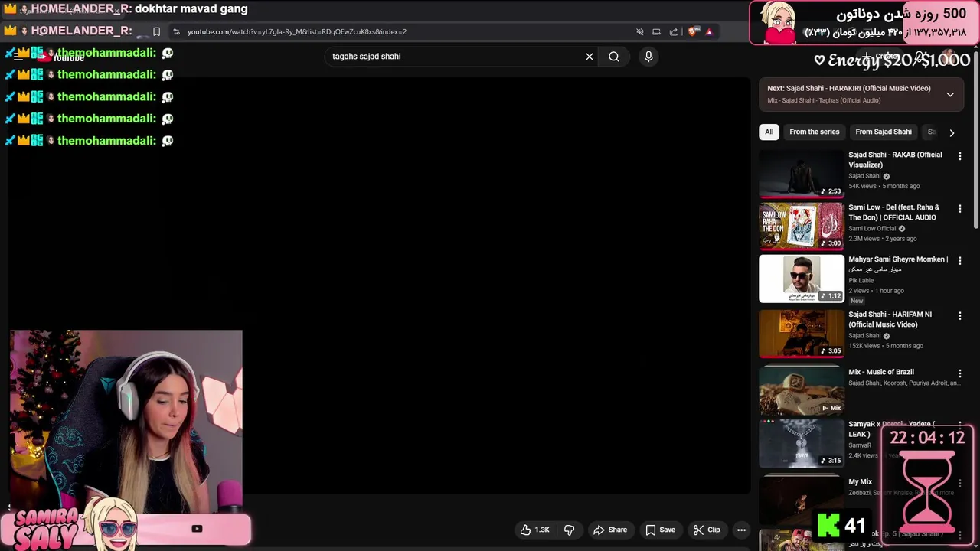Image resolution: width=980 pixels, height=551 pixels.
Task: Open the RAKAB Official Visualizer thumbnail
Action: (801, 174)
